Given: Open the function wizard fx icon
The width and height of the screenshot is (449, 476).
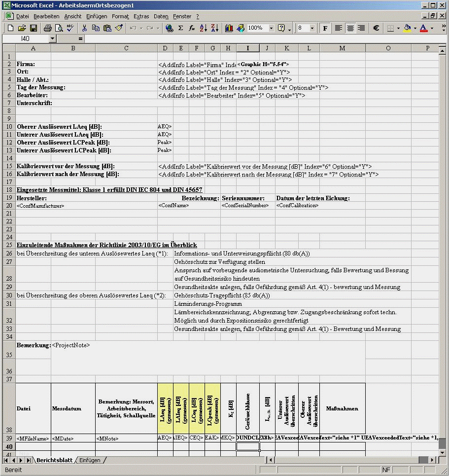Looking at the screenshot, I should point(192,28).
